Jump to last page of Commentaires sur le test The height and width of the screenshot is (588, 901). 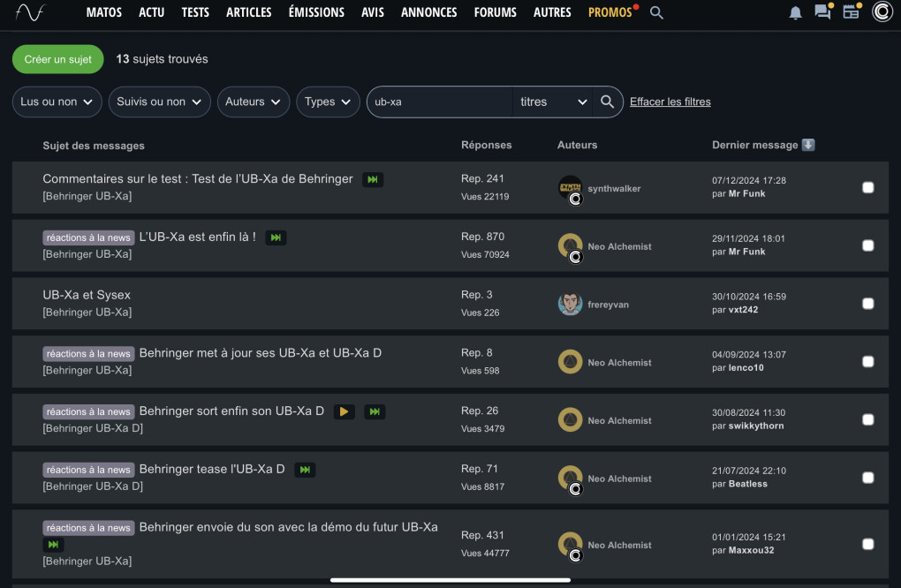(x=373, y=180)
